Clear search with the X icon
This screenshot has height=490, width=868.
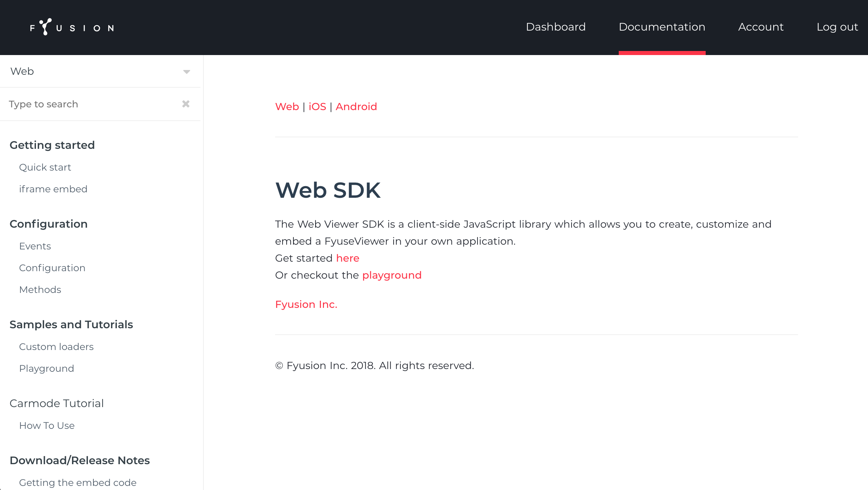coord(186,104)
